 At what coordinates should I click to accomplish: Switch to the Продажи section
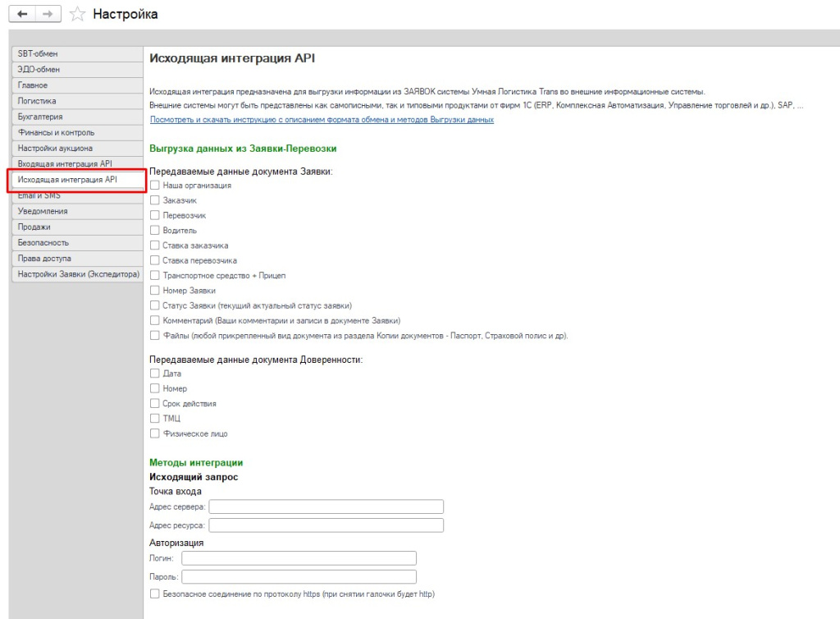pyautogui.click(x=77, y=227)
